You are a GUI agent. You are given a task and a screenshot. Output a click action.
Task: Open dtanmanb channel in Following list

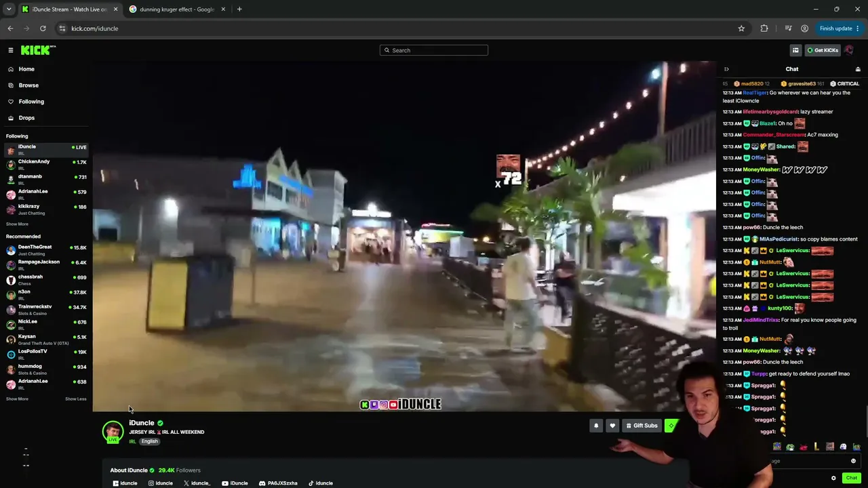(46, 180)
